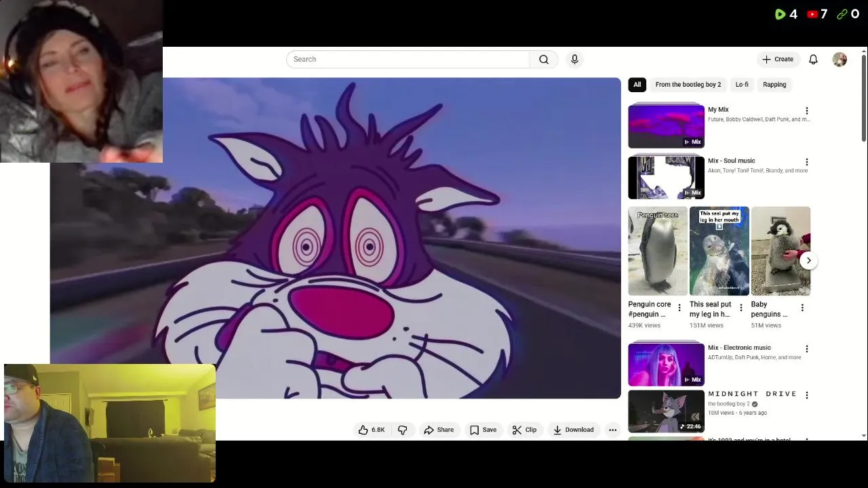
Task: Open This seal put my leg short
Action: pos(719,251)
